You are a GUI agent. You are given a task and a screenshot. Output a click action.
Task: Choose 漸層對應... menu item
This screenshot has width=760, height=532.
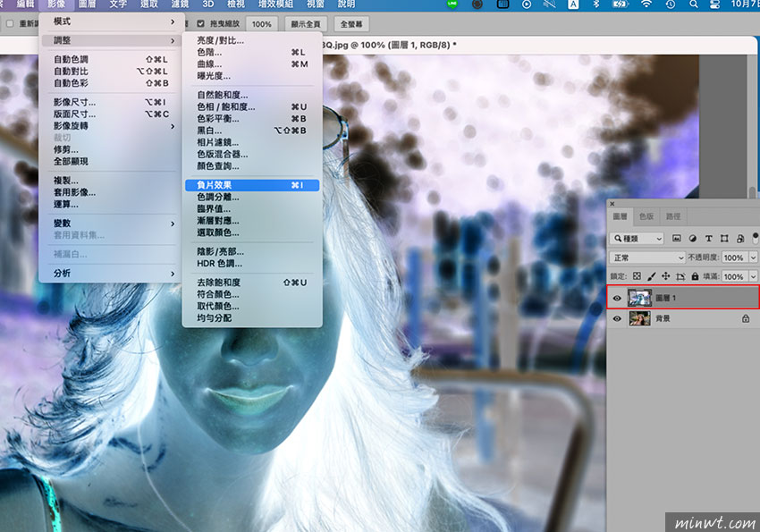[252, 221]
